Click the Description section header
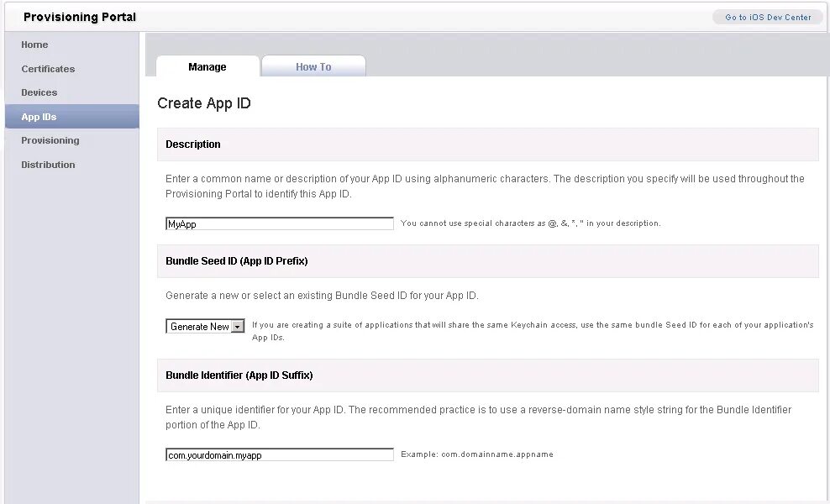This screenshot has width=830, height=504. pos(193,144)
